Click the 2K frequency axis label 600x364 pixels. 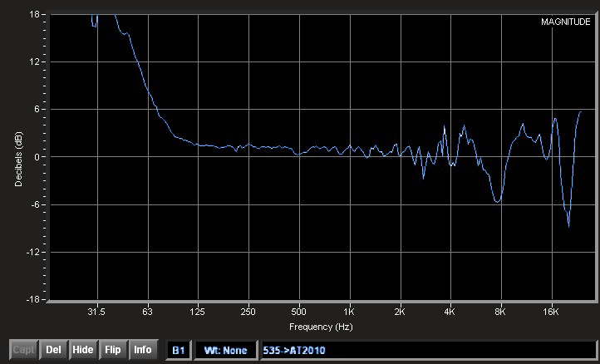click(x=400, y=312)
